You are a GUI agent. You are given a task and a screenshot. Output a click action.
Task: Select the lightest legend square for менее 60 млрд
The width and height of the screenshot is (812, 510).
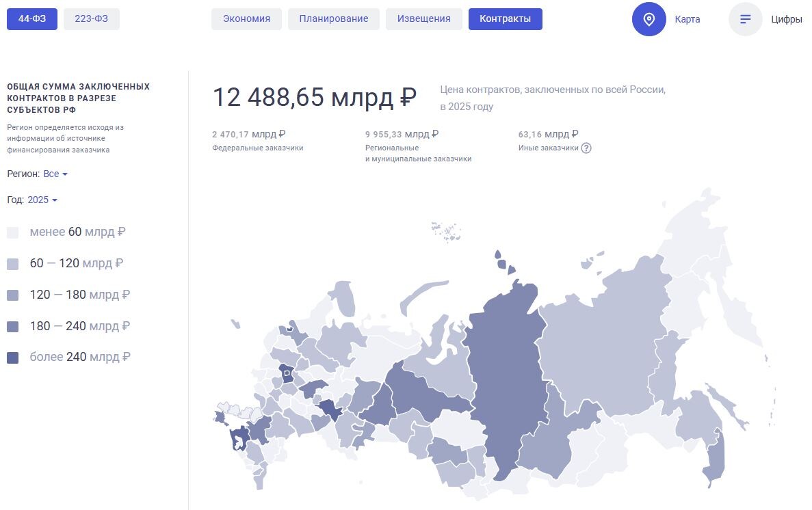14,232
